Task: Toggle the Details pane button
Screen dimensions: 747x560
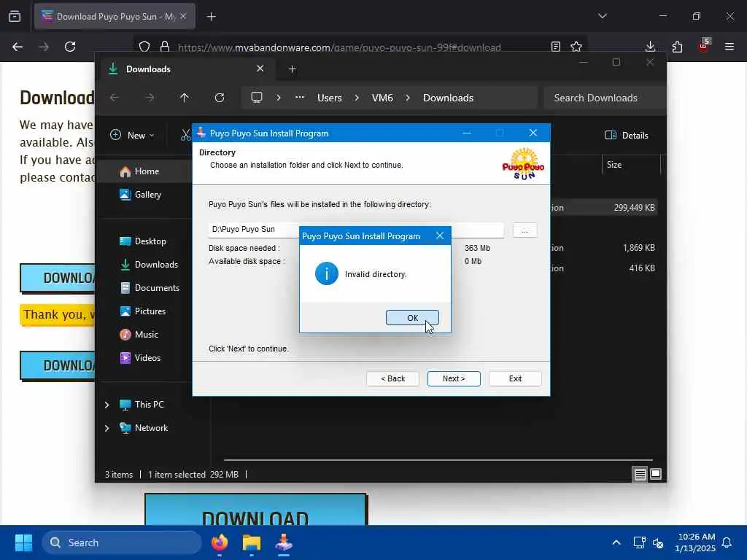Action: [x=626, y=136]
